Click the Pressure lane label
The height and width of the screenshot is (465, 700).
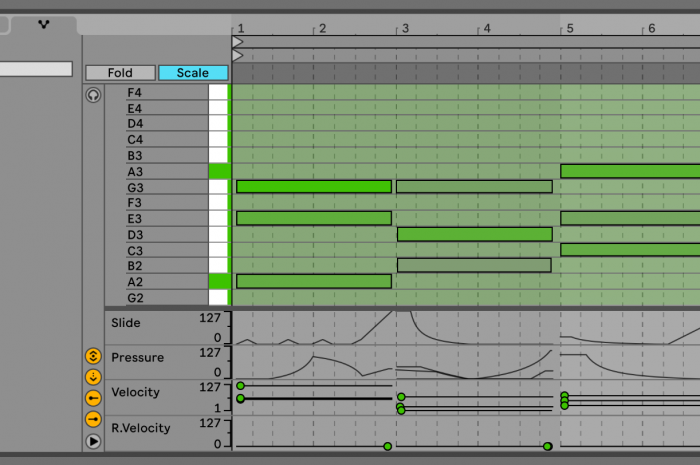(138, 357)
